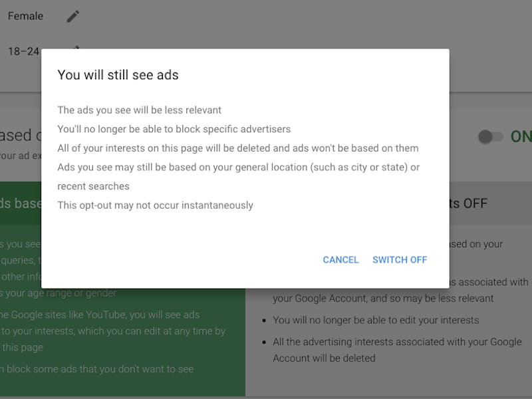Click the pencil edit icon beside Female
The image size is (532, 399).
72,17
